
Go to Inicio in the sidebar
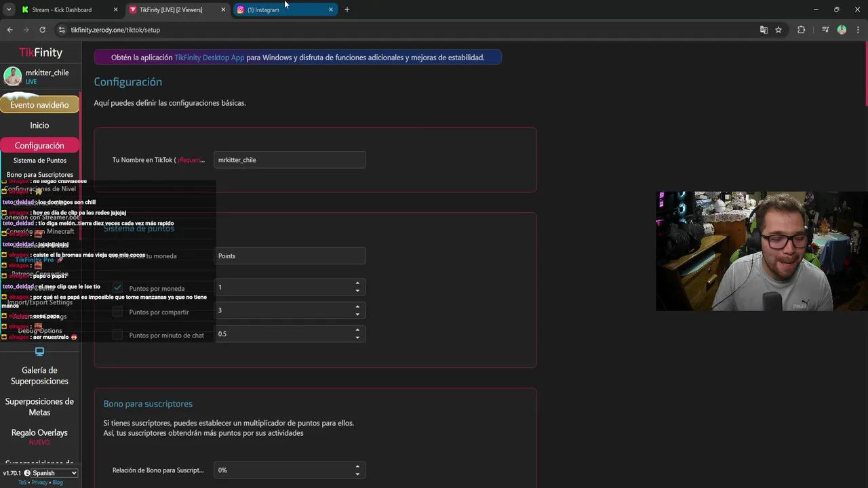click(x=39, y=125)
